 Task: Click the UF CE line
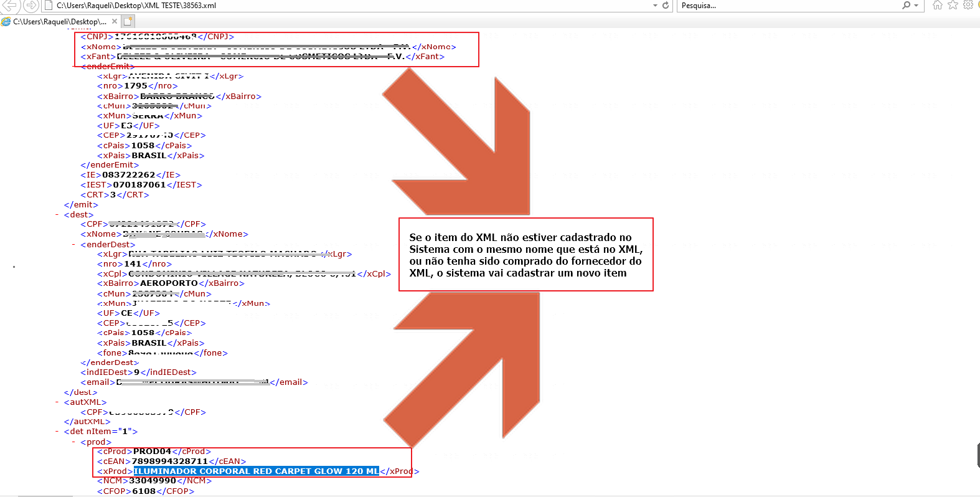[x=128, y=313]
